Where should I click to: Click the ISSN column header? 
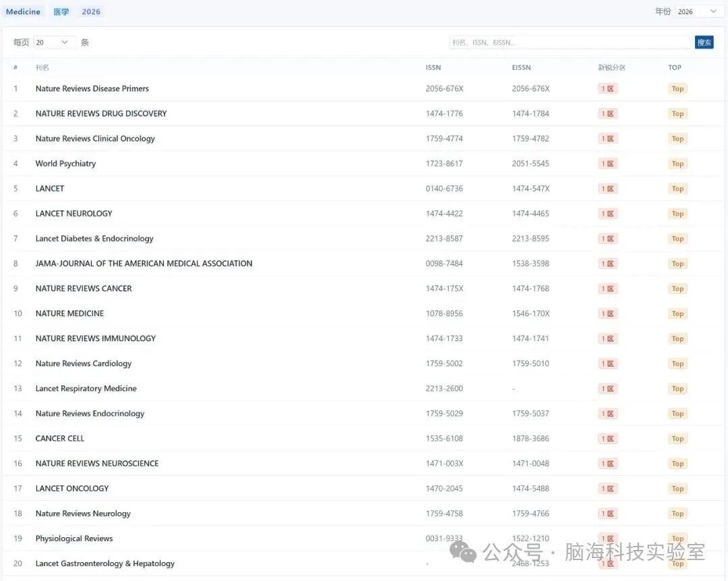[x=433, y=67]
